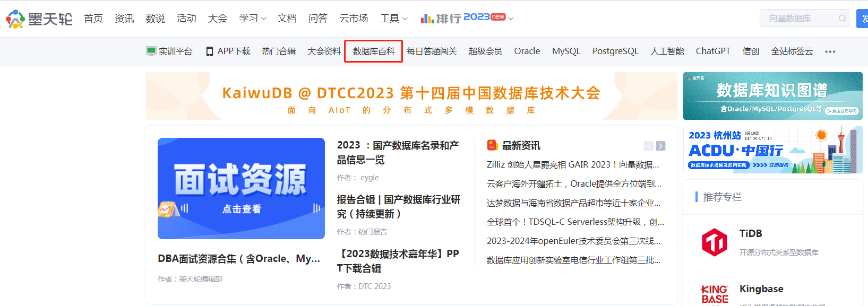Select the 人工智能 topic tab
The image size is (868, 306).
click(667, 51)
